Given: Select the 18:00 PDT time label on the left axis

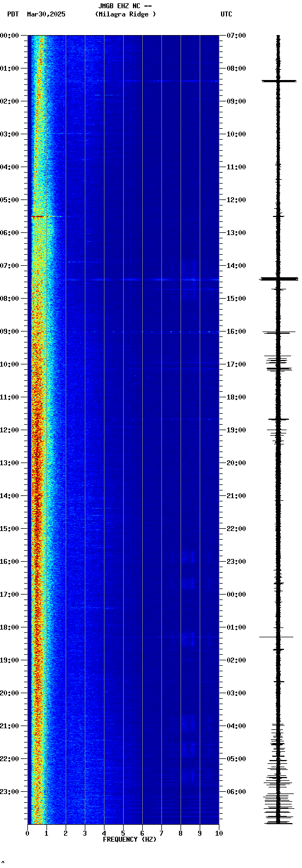Looking at the screenshot, I should (9, 627).
